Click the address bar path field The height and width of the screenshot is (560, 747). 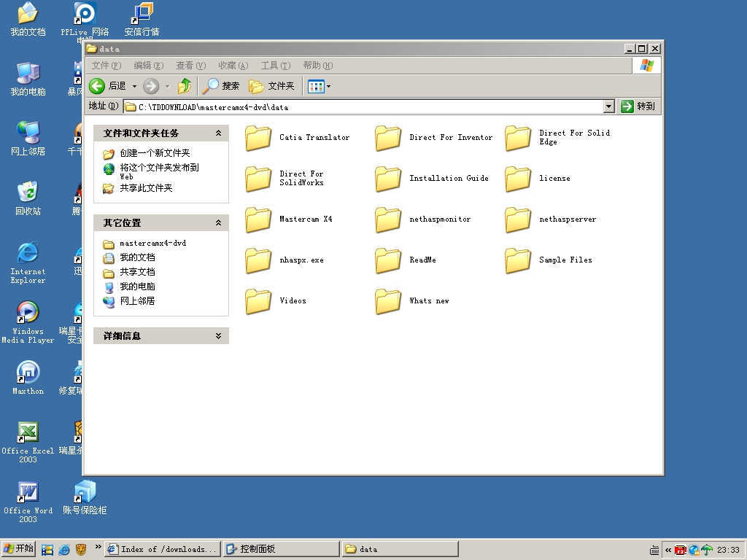coord(363,106)
